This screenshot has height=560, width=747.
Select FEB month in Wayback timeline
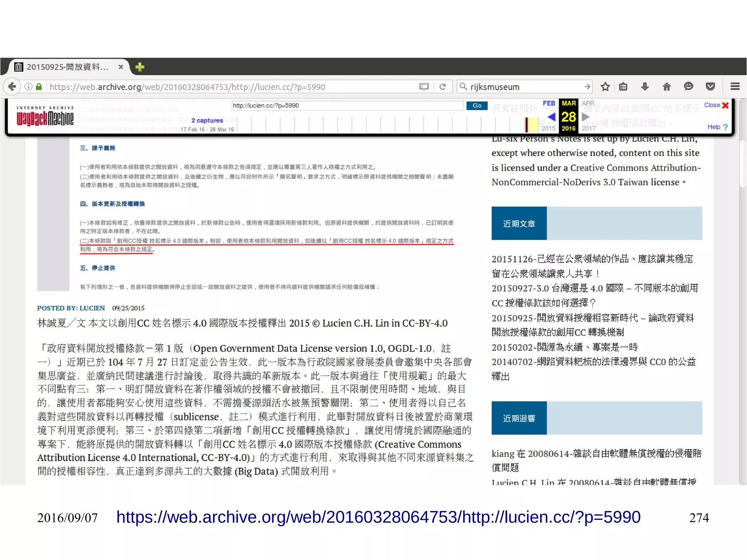[x=549, y=103]
